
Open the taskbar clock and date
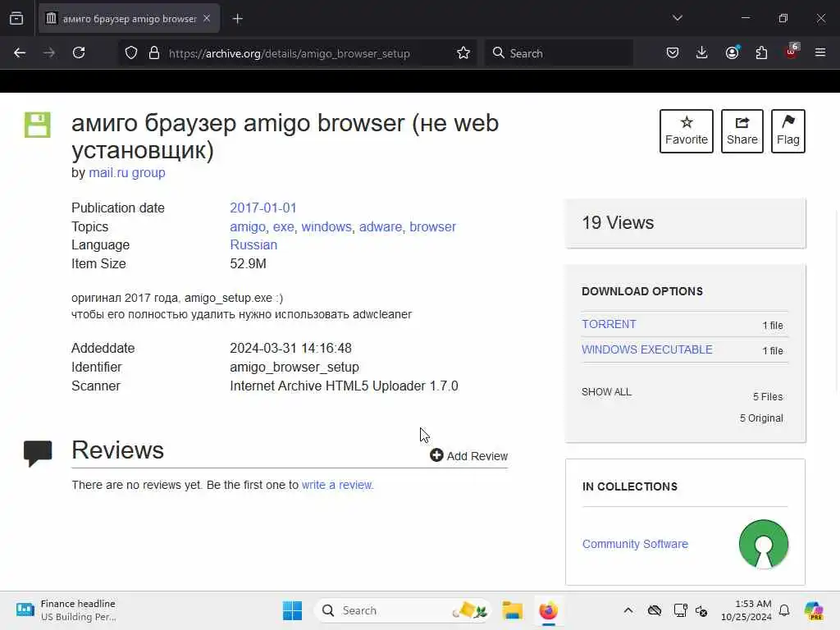[x=746, y=610]
